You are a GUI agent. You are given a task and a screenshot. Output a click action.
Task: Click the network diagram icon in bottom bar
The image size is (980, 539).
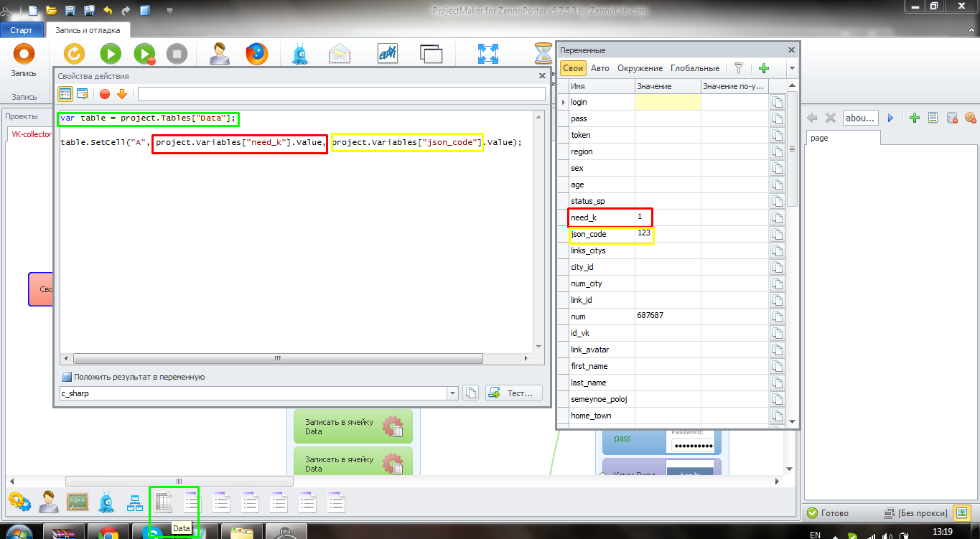tap(135, 502)
